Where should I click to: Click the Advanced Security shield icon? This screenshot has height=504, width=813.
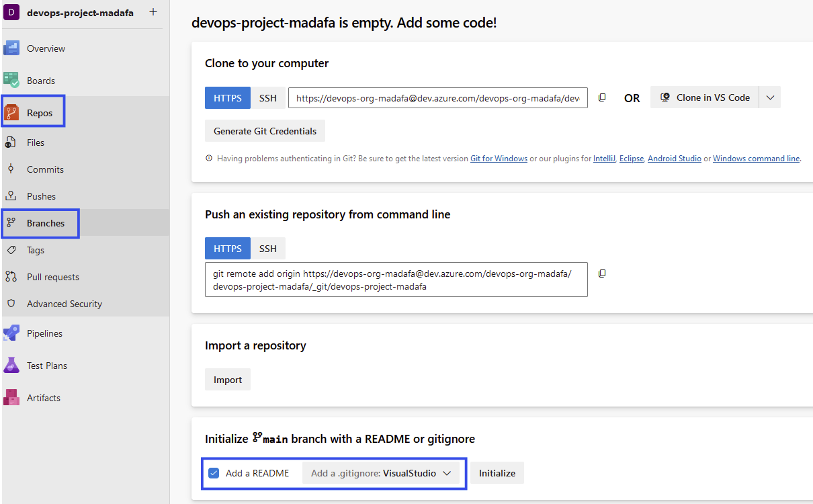[x=11, y=304]
